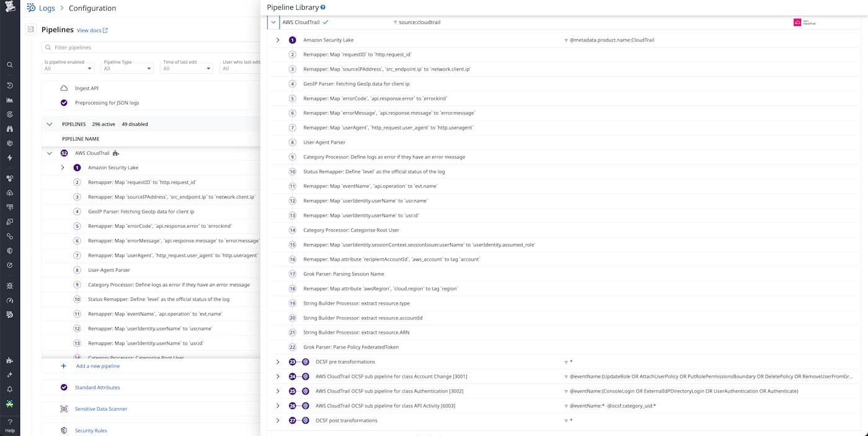Collapse the PIPELINES section chevron

coord(50,124)
